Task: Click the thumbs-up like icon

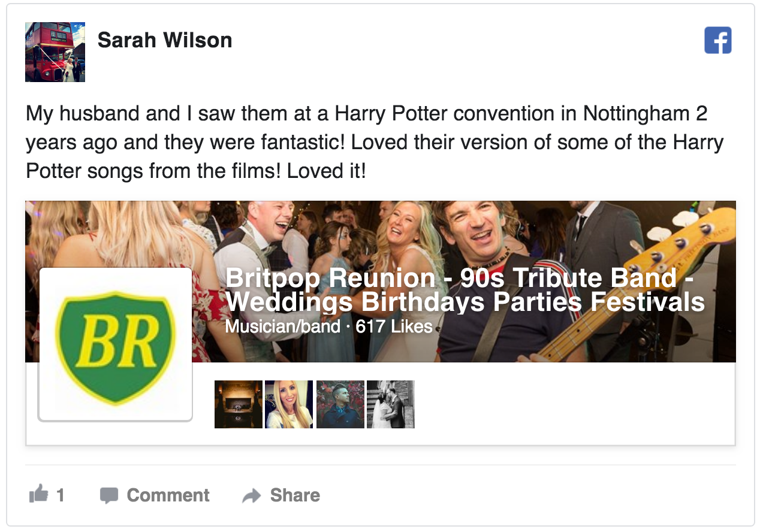Action: click(x=38, y=494)
